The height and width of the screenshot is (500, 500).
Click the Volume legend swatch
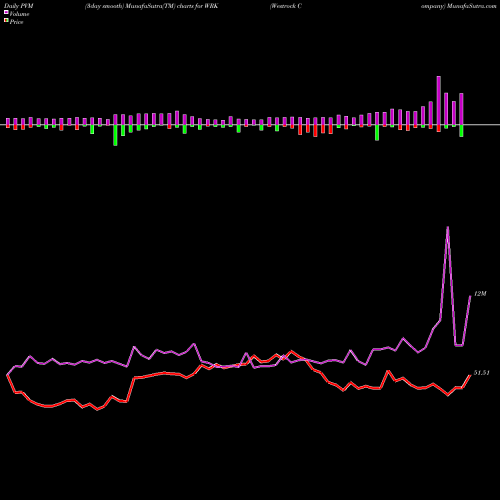pos(6,12)
